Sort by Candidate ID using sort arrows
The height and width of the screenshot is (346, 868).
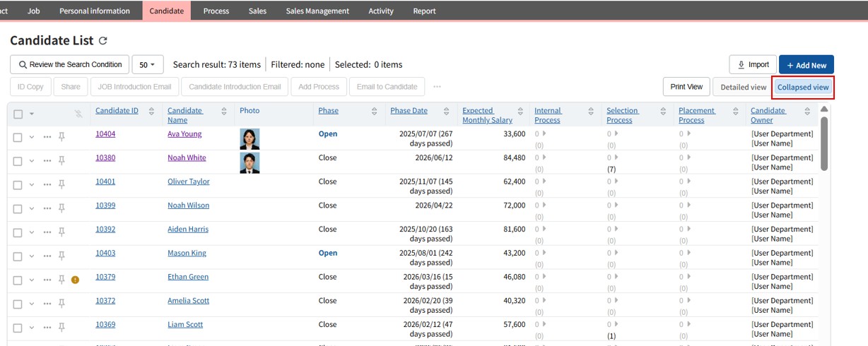click(151, 111)
